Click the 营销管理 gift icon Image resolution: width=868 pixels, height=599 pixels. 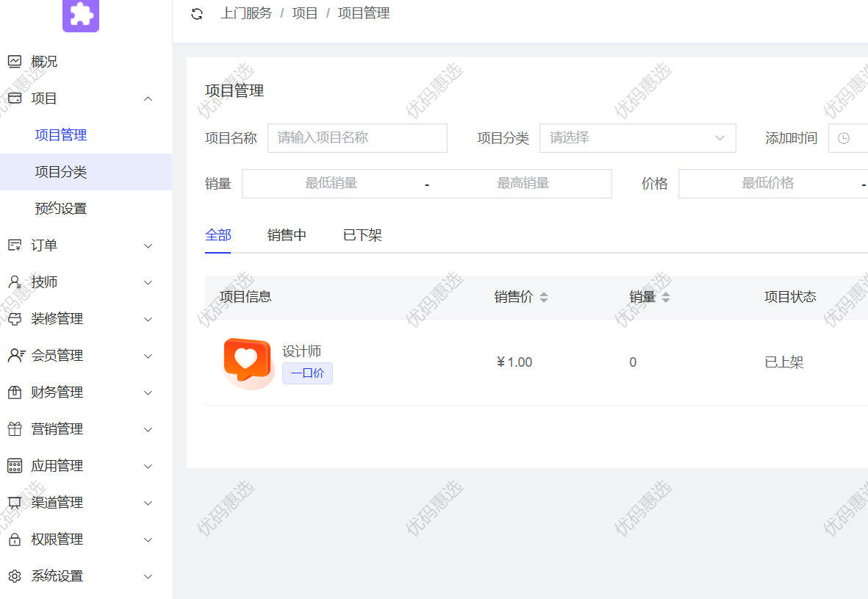pyautogui.click(x=15, y=429)
